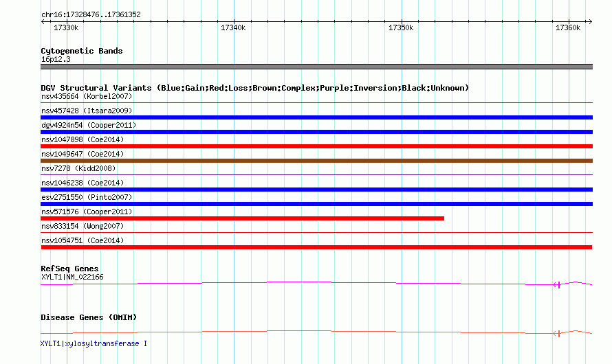Open nsv571576 (Cooper2011) variant label
The height and width of the screenshot is (364, 612).
coord(87,212)
